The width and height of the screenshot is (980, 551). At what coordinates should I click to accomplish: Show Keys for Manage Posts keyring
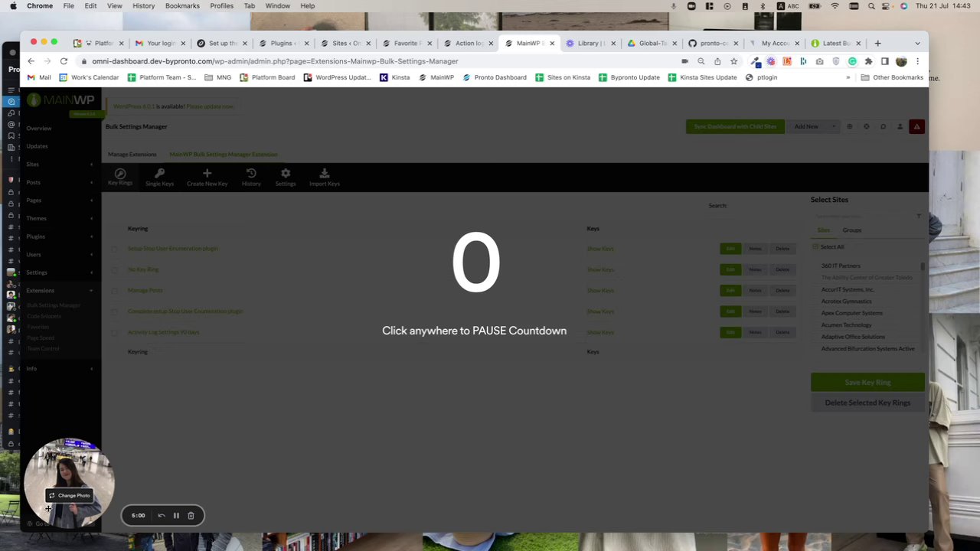(600, 291)
